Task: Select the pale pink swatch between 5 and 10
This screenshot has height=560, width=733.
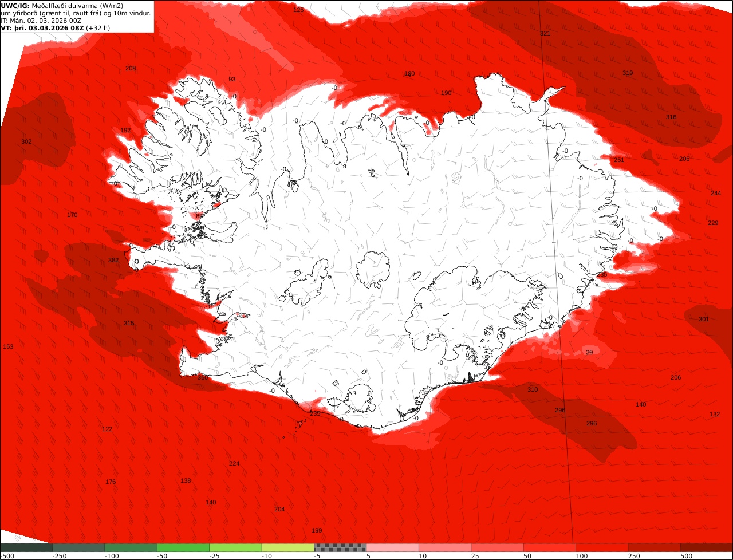Action: 392,547
